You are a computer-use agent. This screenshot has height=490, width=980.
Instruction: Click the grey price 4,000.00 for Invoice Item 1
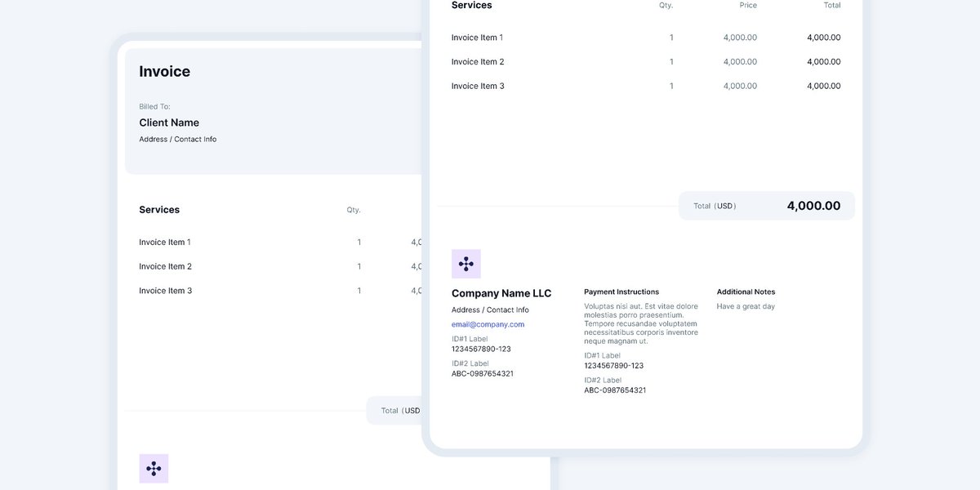click(740, 38)
